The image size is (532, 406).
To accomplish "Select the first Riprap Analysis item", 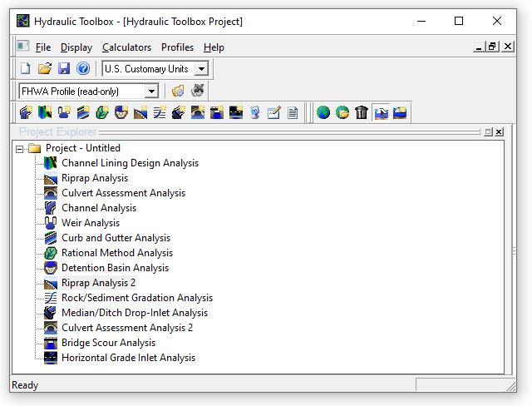I will 95,178.
